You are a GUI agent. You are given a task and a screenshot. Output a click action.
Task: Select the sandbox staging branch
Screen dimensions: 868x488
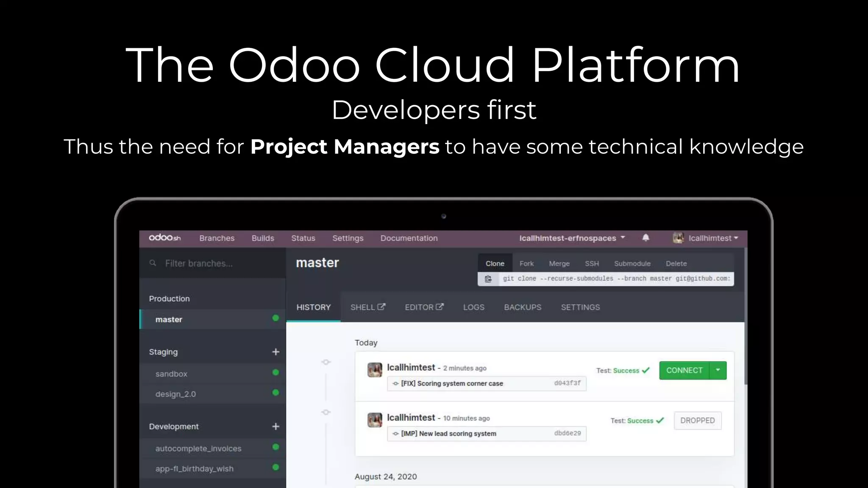pyautogui.click(x=213, y=374)
